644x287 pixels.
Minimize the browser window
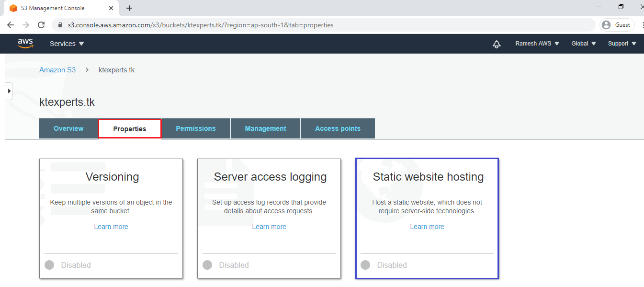coord(599,7)
